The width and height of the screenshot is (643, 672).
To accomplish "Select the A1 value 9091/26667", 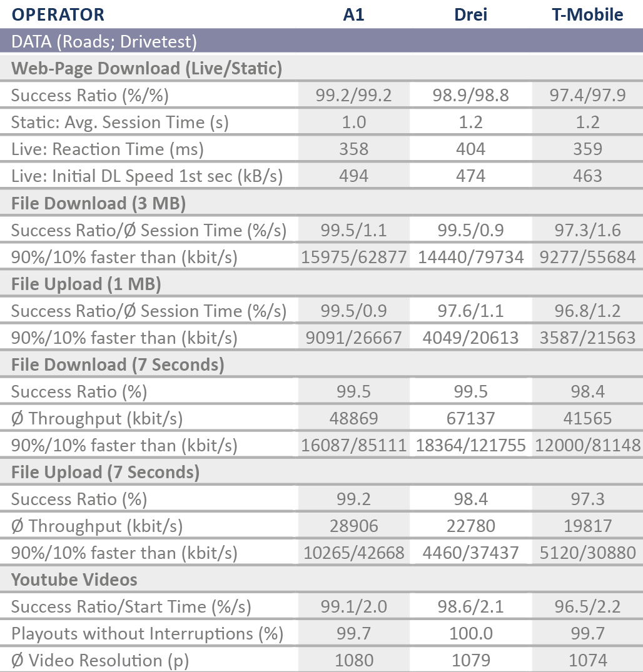I will pos(354,338).
